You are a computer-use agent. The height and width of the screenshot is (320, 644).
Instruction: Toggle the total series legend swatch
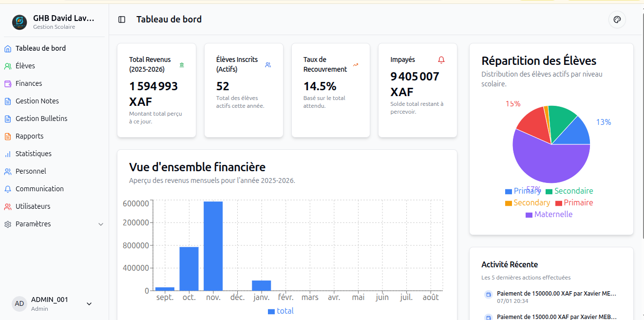271,311
